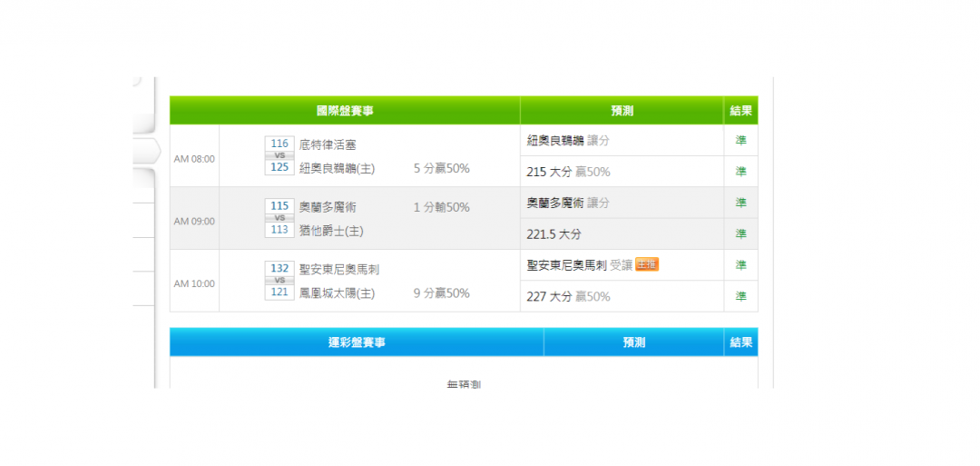Select the 國際盤賽事 green header
Screen dimensions: 980x466
345,111
